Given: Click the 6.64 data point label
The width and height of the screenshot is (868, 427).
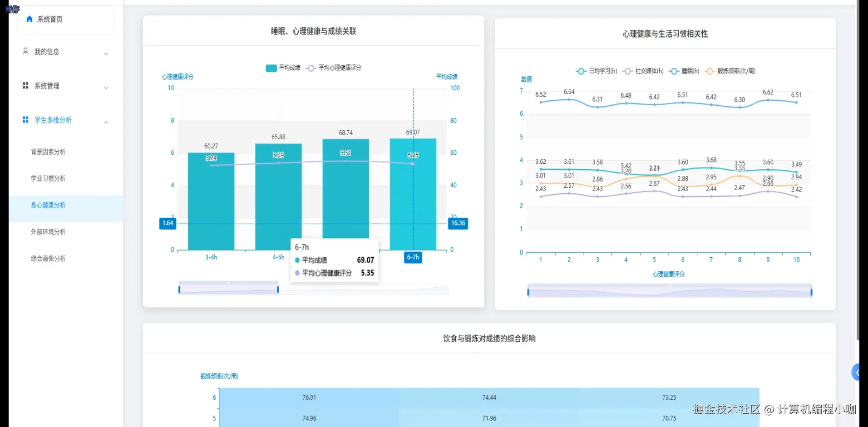Looking at the screenshot, I should (569, 92).
